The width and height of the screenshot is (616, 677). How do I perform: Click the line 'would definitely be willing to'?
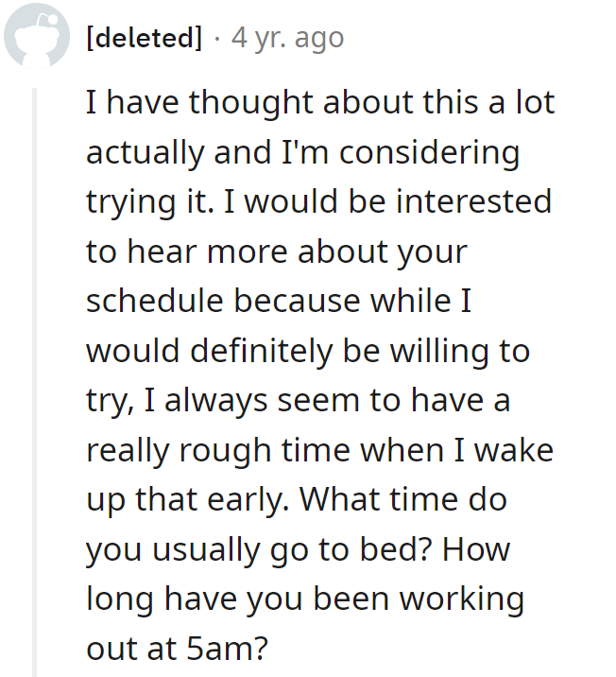click(308, 351)
